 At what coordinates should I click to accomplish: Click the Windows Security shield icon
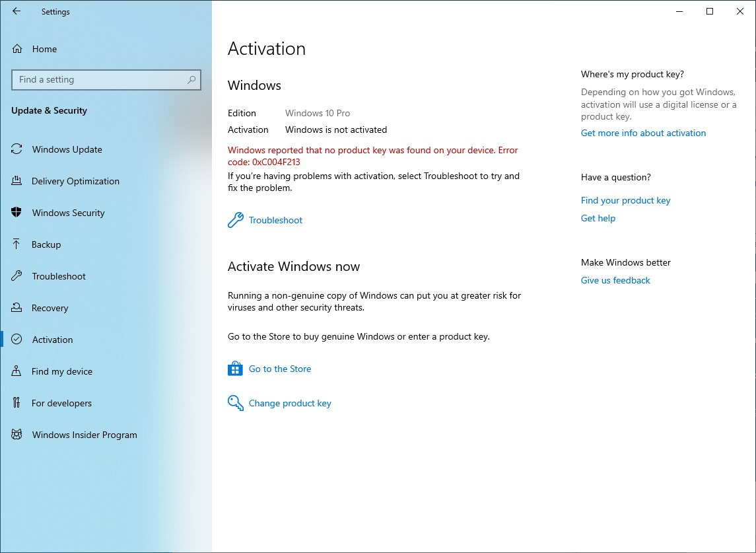click(17, 212)
